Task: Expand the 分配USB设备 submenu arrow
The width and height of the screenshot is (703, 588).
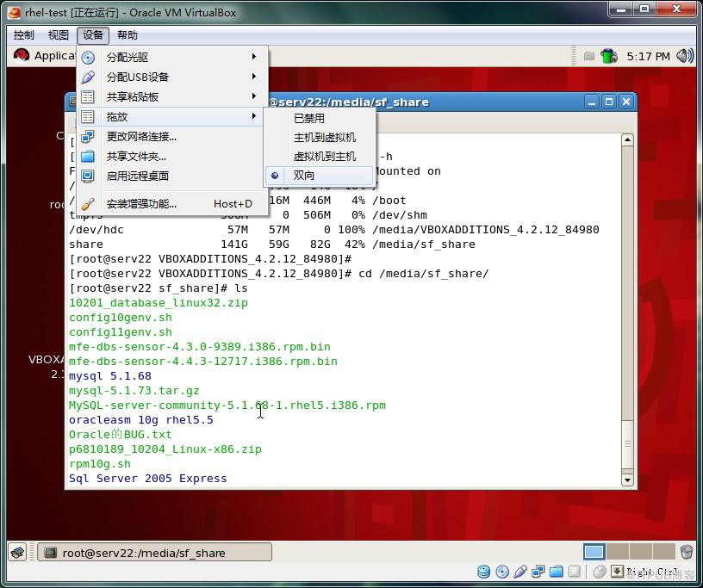Action: (254, 76)
